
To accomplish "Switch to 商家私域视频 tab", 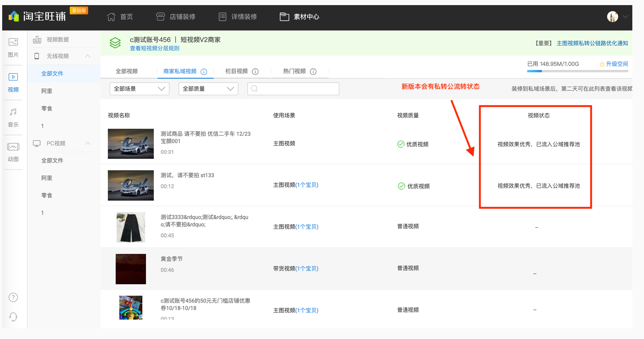I will (x=180, y=71).
